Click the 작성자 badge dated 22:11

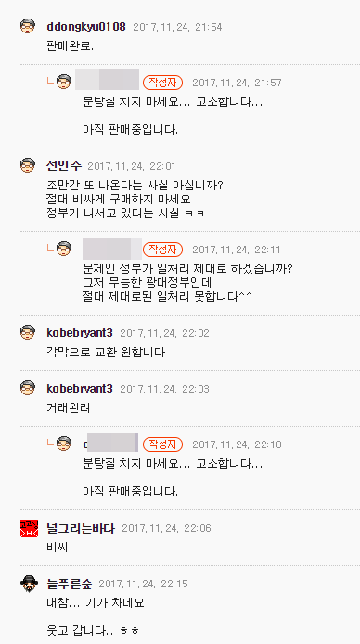[162, 250]
